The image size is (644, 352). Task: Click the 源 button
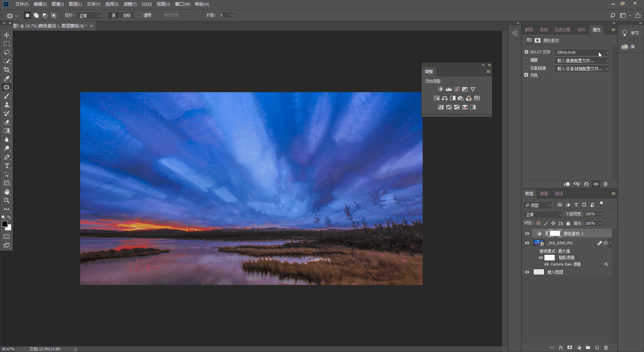pyautogui.click(x=113, y=15)
